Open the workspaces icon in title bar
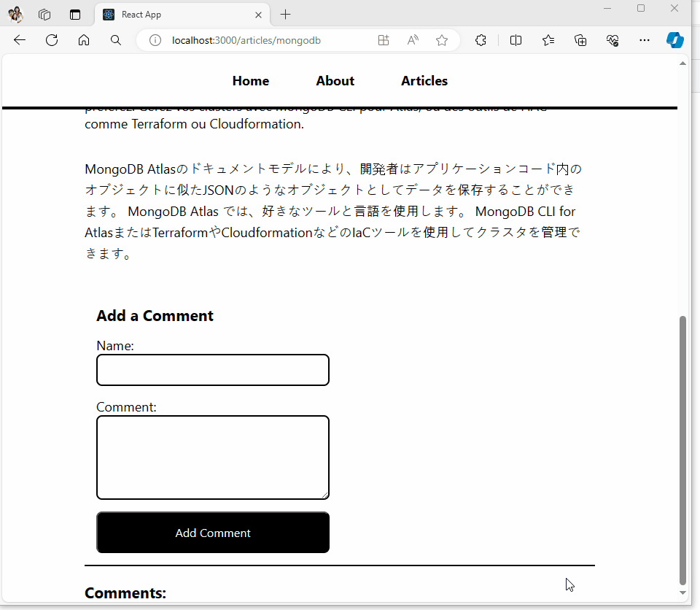Screen dimensions: 700x610 pos(44,15)
